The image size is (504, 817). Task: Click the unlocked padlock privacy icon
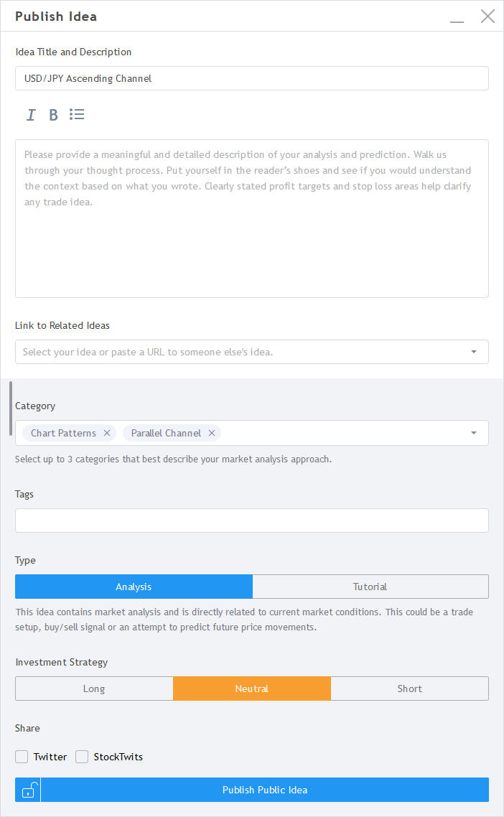tap(28, 790)
